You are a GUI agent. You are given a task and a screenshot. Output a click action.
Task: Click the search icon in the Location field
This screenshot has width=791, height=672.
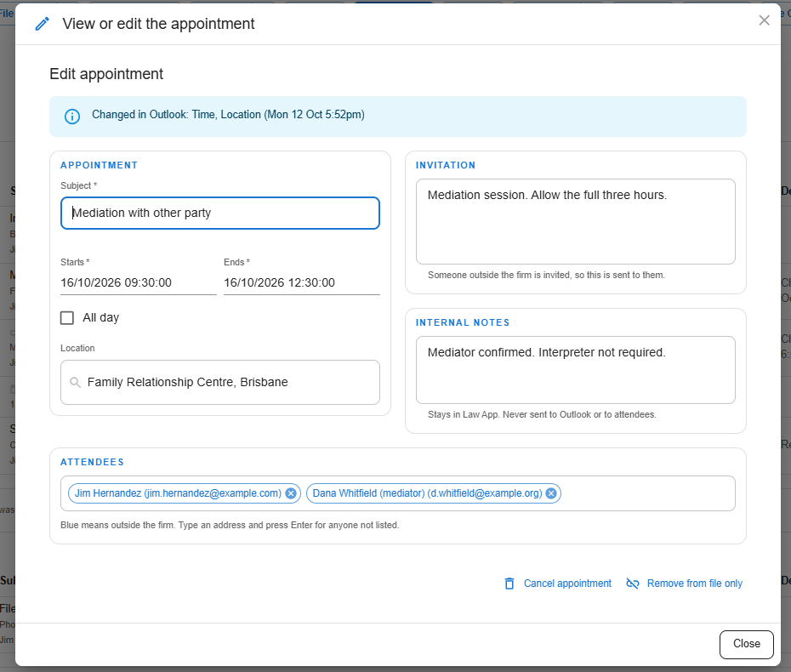pos(75,383)
